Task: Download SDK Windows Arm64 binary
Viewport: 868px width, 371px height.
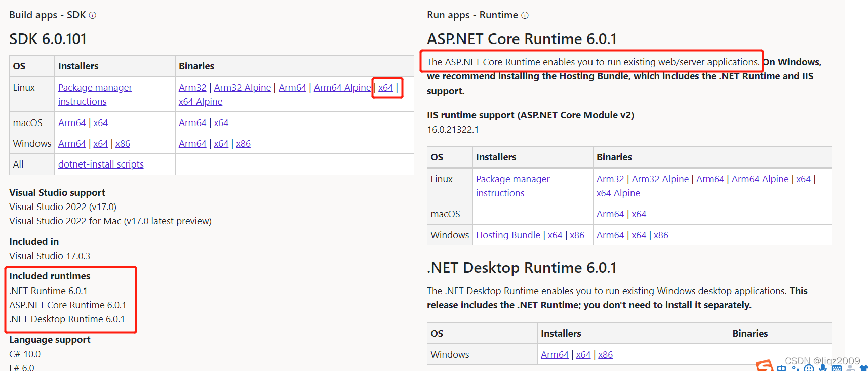Action: point(192,143)
